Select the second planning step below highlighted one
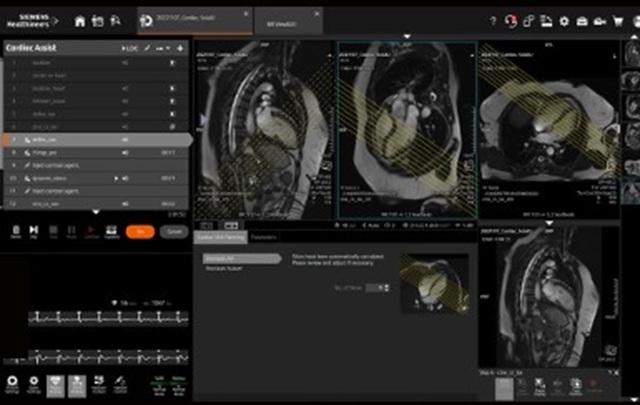This screenshot has width=640, height=405. pos(224,269)
